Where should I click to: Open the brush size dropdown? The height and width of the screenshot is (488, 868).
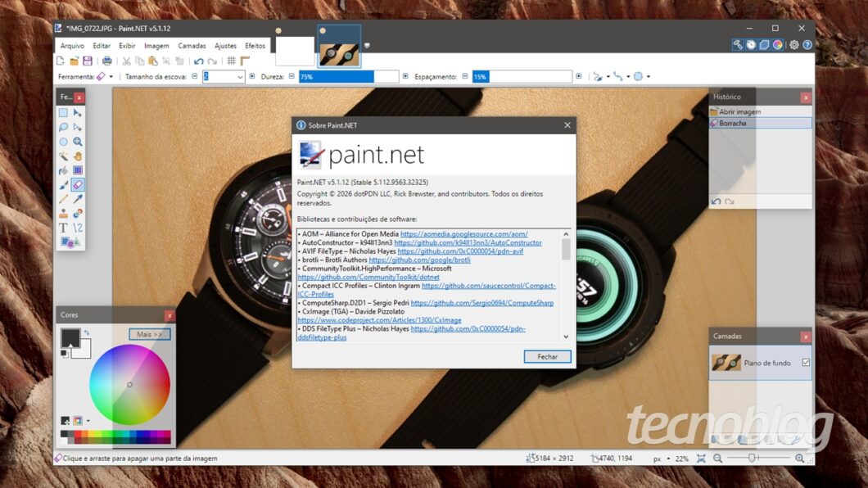[240, 77]
